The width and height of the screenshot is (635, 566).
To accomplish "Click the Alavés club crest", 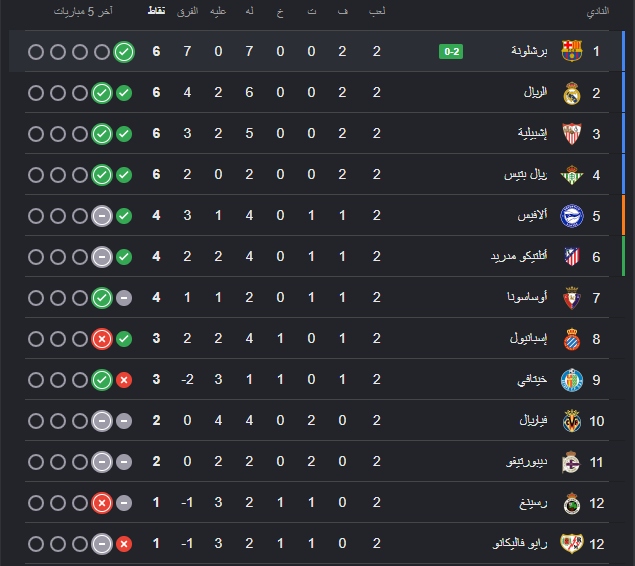I will click(571, 216).
